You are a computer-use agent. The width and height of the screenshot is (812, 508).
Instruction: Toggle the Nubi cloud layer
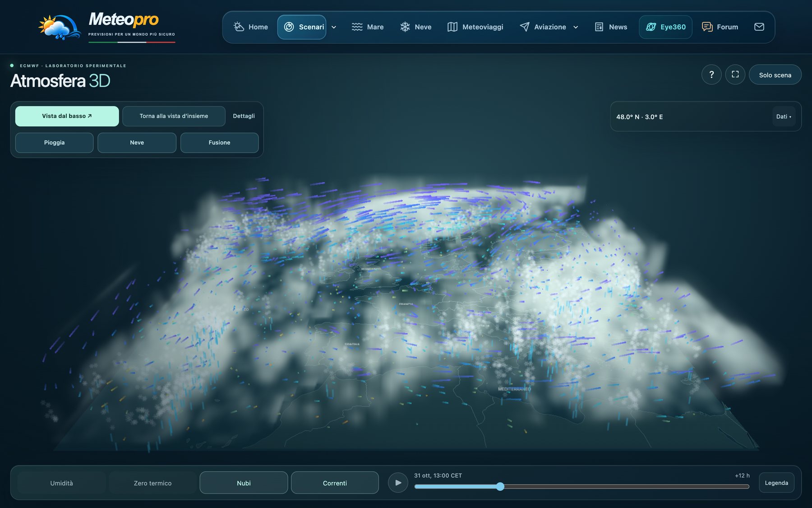click(x=244, y=483)
